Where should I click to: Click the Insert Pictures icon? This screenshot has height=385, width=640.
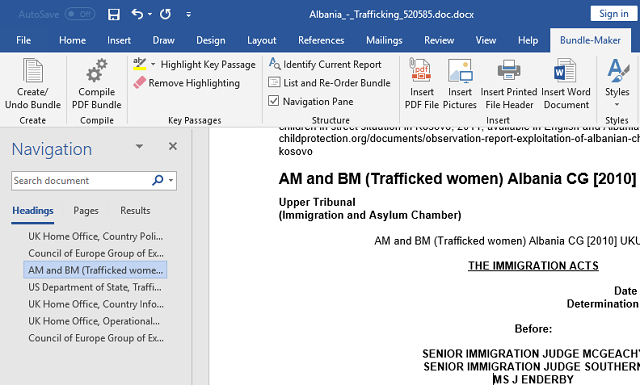[x=460, y=71]
